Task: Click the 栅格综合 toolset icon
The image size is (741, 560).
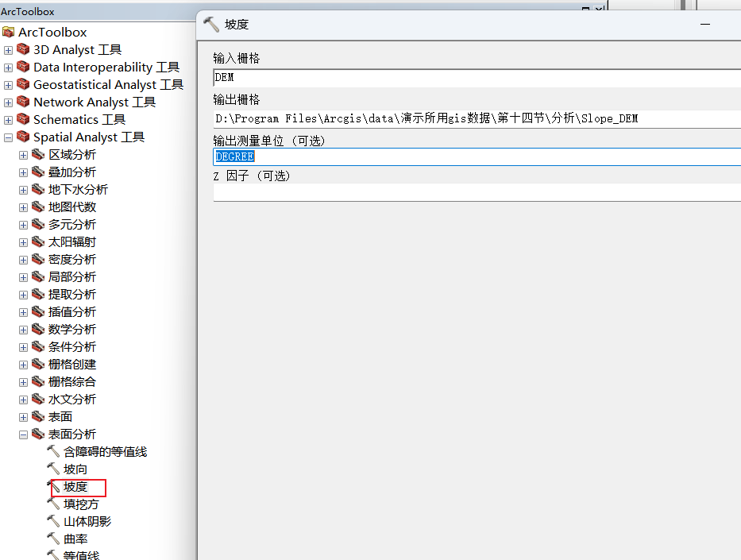Action: [38, 382]
